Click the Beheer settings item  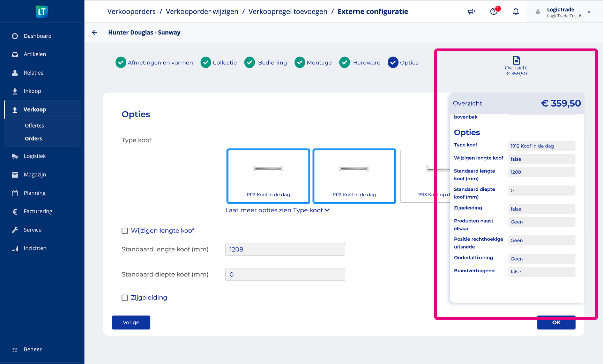point(32,349)
